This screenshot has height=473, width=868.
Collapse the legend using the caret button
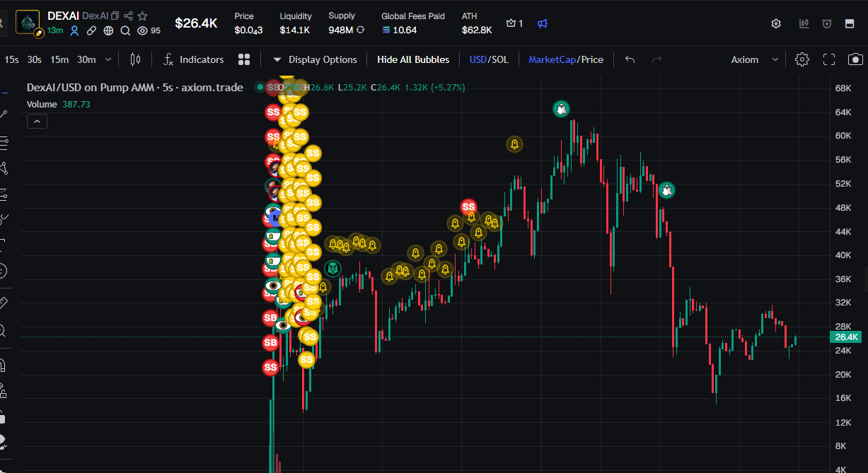[x=37, y=122]
